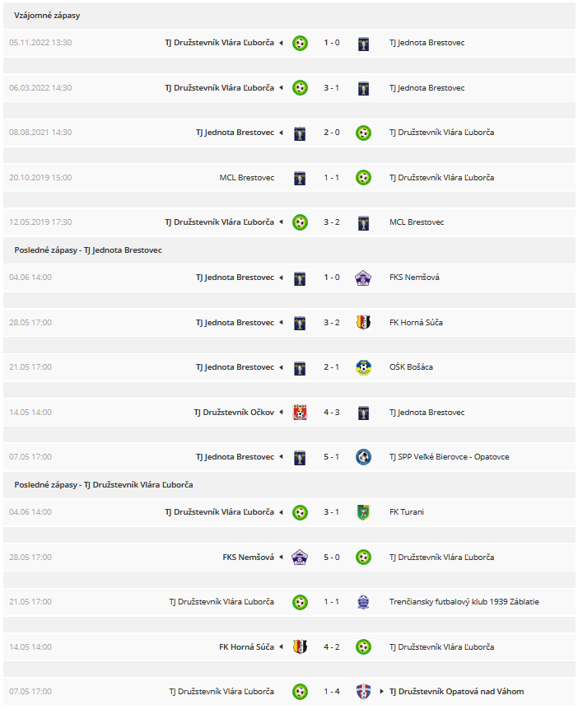The width and height of the screenshot is (578, 728).
Task: Click FK Horná Súča crest in 3 - 2 match
Action: 363,323
